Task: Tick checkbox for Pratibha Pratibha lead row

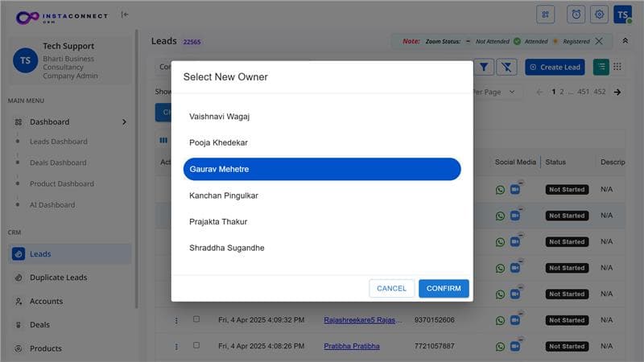Action: click(x=196, y=346)
